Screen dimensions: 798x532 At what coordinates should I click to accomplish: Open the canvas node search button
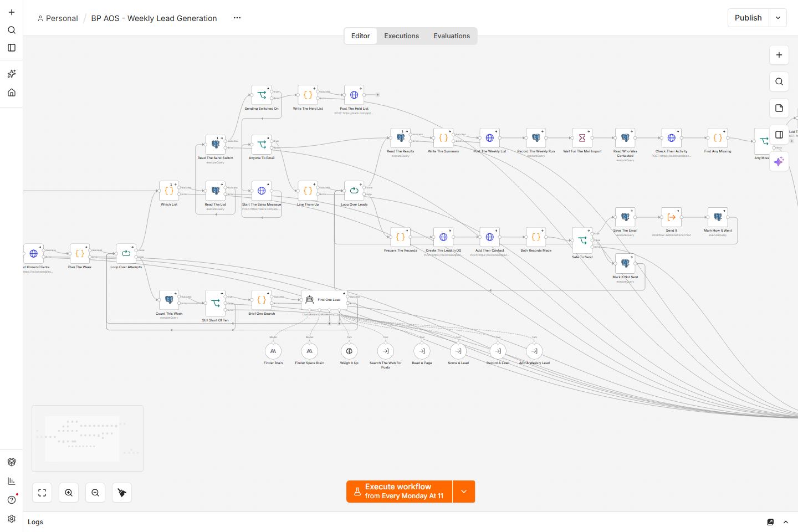(779, 81)
